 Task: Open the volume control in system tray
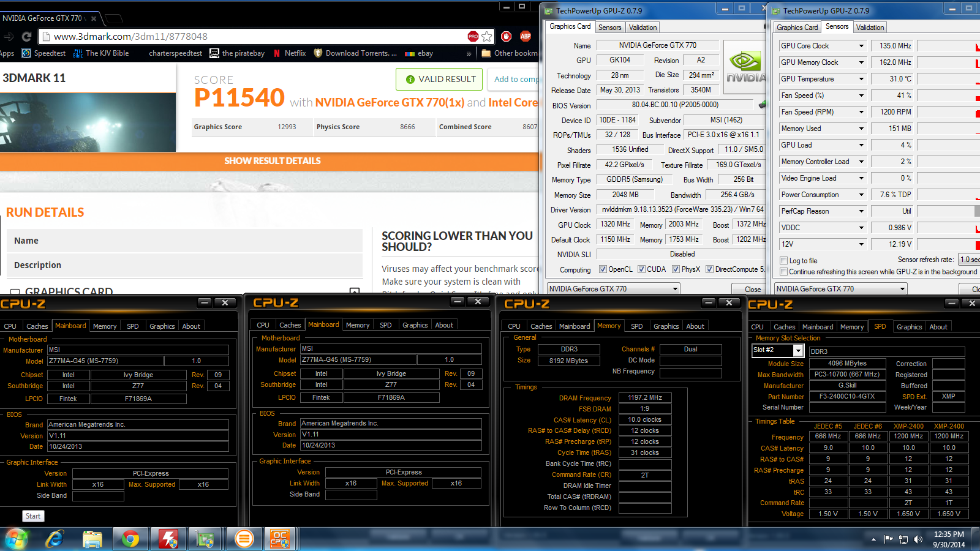[x=918, y=539]
